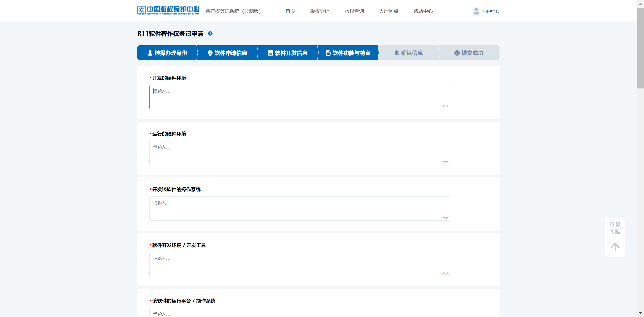644x317 pixels.
Task: Go to the 提交成功 step
Action: pos(469,53)
